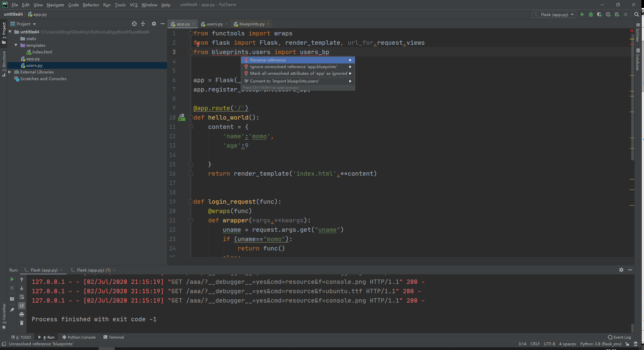Hide the Project panel with the minus icon
This screenshot has height=350, width=644.
(x=163, y=24)
